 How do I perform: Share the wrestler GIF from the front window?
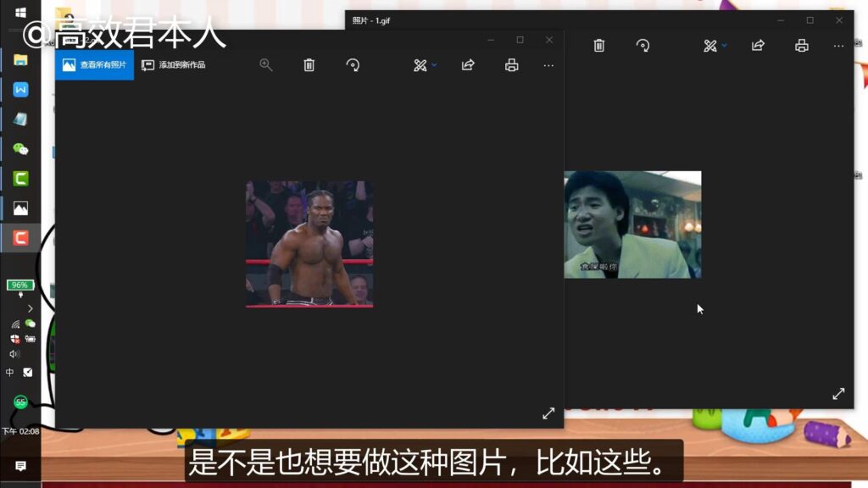tap(468, 65)
